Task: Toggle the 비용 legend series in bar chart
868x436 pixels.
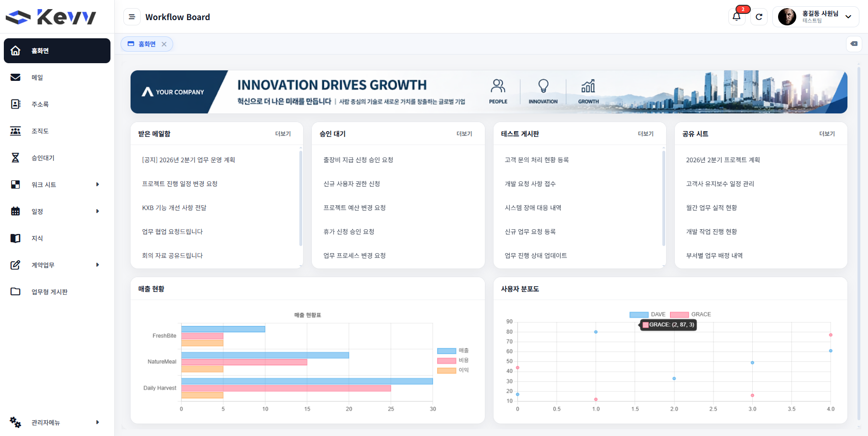Action: 453,360
